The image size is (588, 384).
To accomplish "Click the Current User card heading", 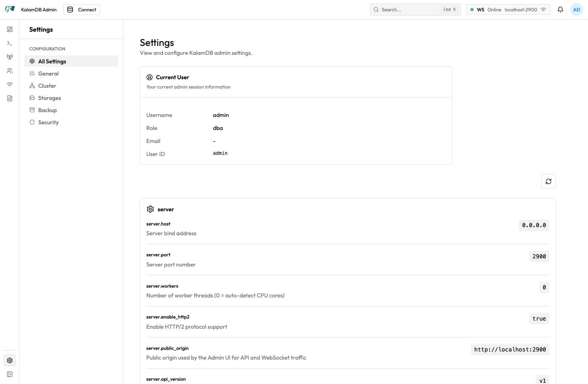I will point(172,77).
